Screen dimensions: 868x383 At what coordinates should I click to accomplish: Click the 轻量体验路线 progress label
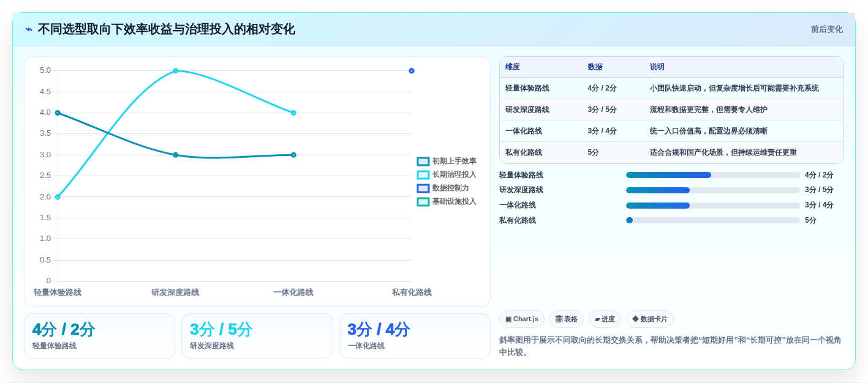tap(521, 175)
